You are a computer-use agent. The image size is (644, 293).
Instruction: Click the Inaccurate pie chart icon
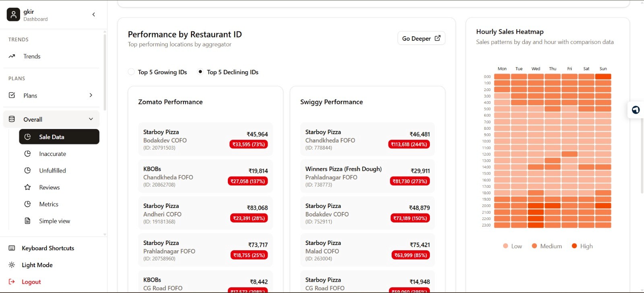[27, 154]
